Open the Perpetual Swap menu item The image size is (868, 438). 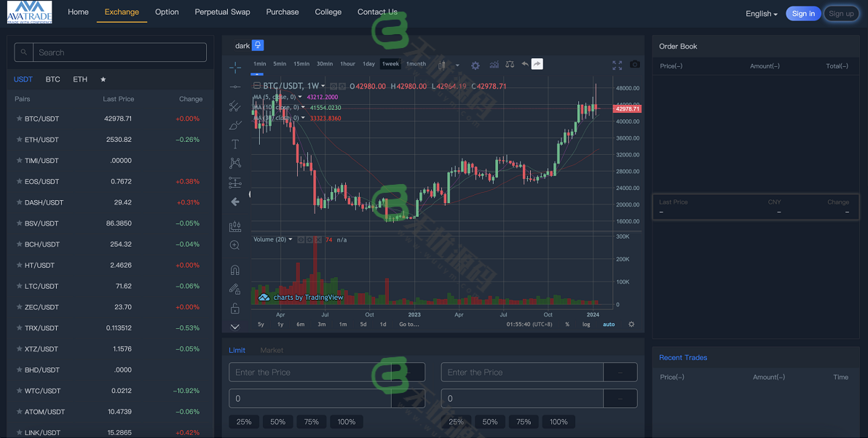(x=222, y=12)
